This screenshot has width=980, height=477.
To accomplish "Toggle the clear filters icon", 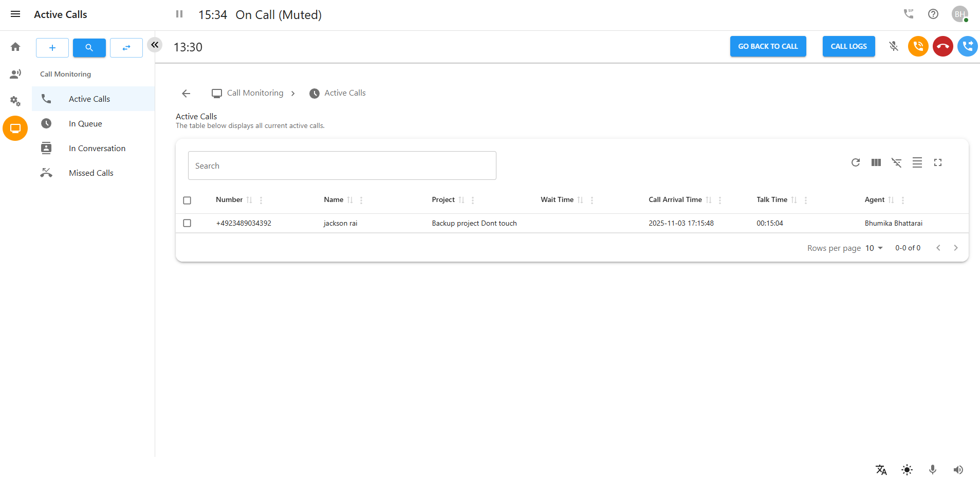I will (x=896, y=162).
